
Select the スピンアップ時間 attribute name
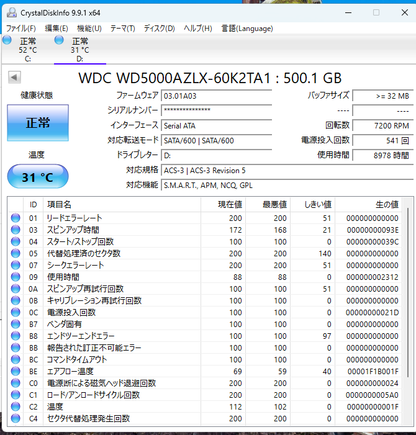pos(73,230)
